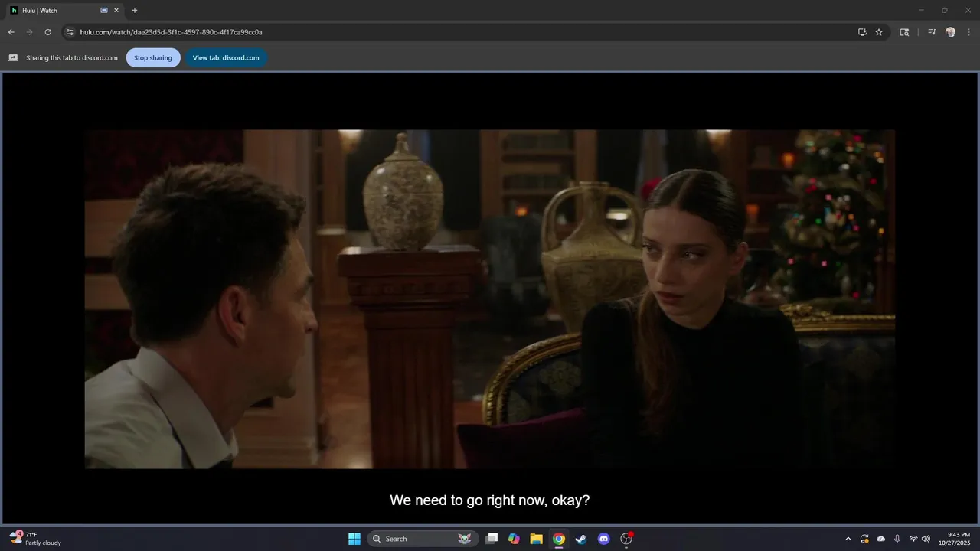
Task: Click the microphone icon in system tray
Action: 897,539
